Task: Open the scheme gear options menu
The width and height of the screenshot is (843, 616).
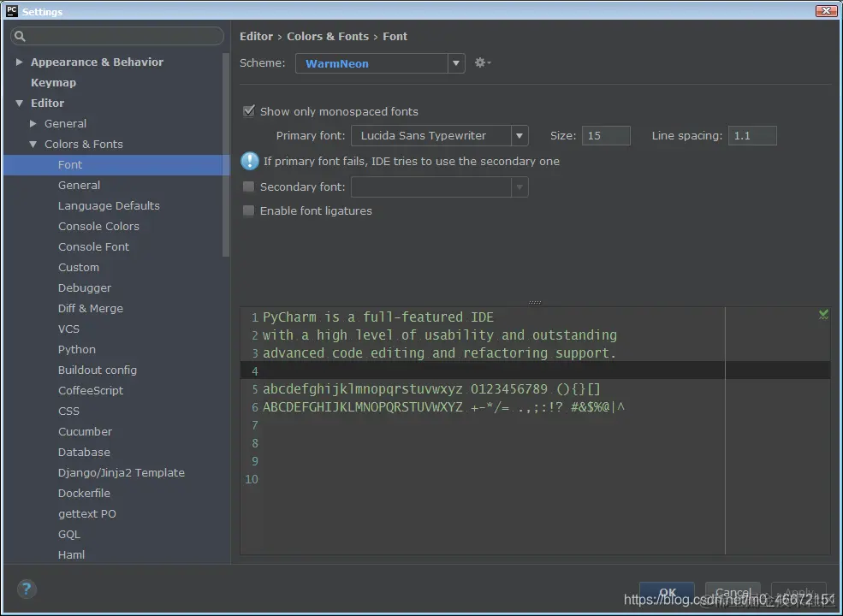Action: 482,63
